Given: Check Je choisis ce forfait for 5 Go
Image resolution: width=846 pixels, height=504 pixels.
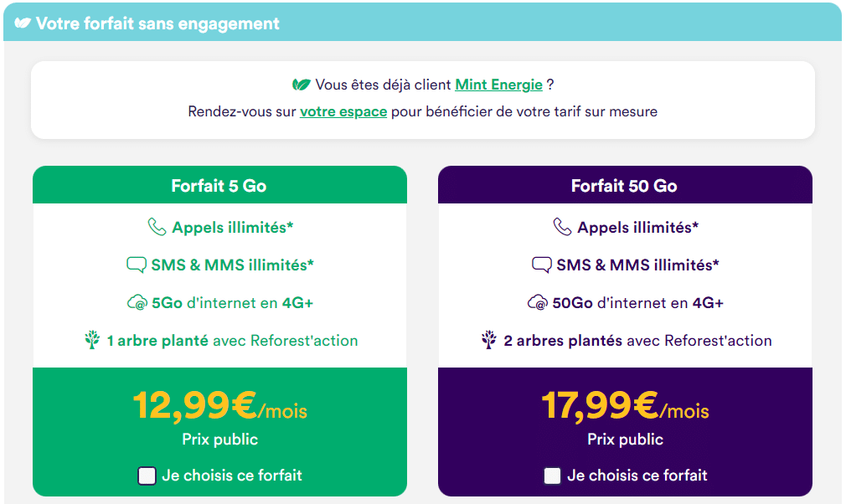Looking at the screenshot, I should pos(147,476).
